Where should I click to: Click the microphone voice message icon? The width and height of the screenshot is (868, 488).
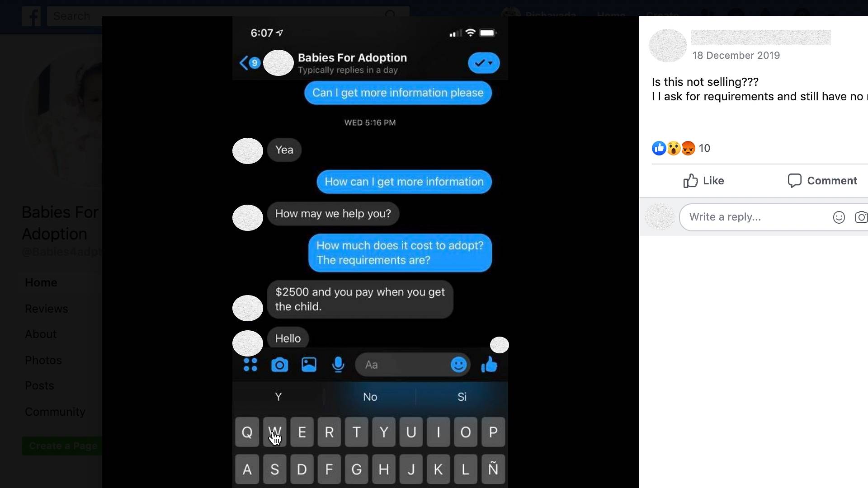(x=338, y=365)
